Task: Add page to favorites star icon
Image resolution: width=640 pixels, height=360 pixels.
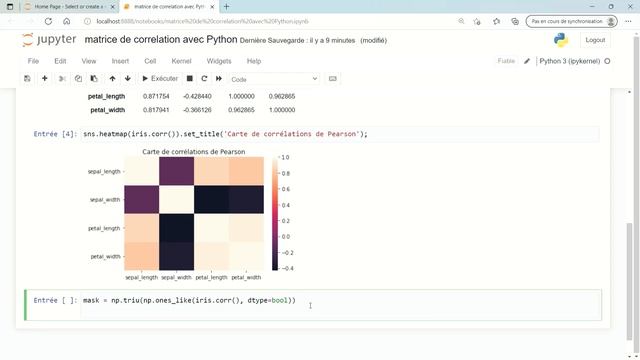Action: (477, 21)
